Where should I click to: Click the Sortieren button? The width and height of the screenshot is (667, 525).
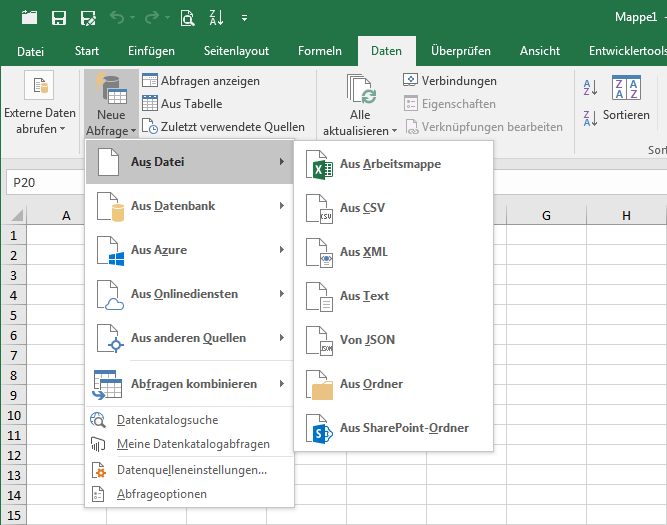(626, 99)
